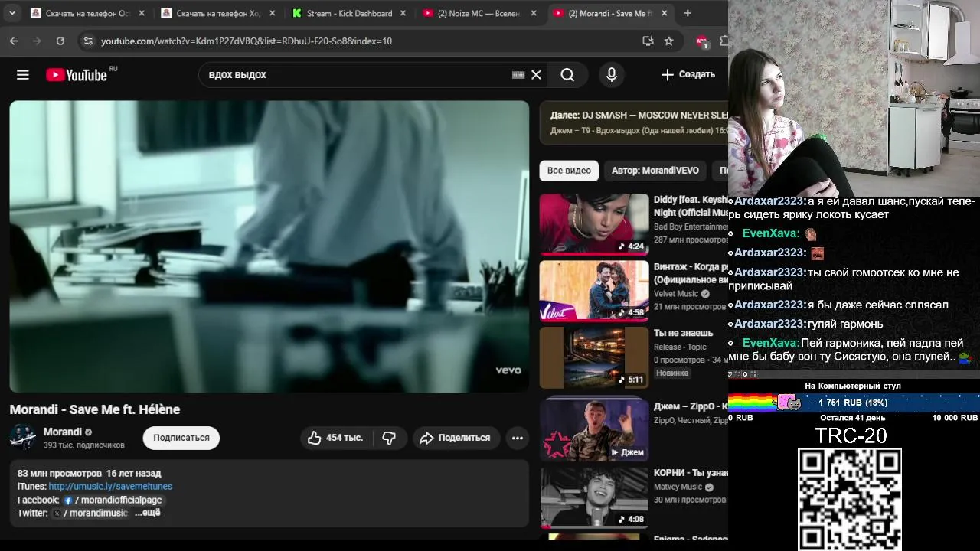
Task: Subscribe with the Подписаться button
Action: coord(181,438)
